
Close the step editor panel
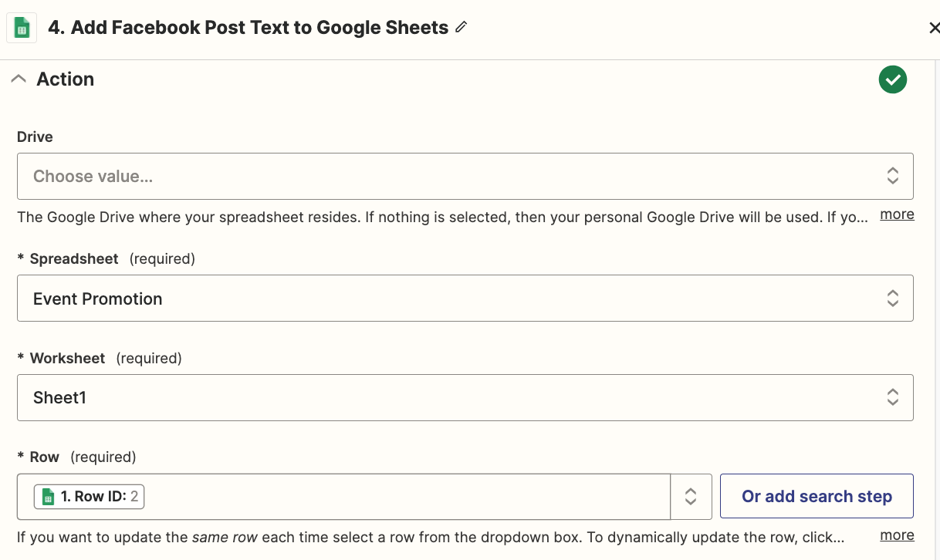pyautogui.click(x=933, y=29)
